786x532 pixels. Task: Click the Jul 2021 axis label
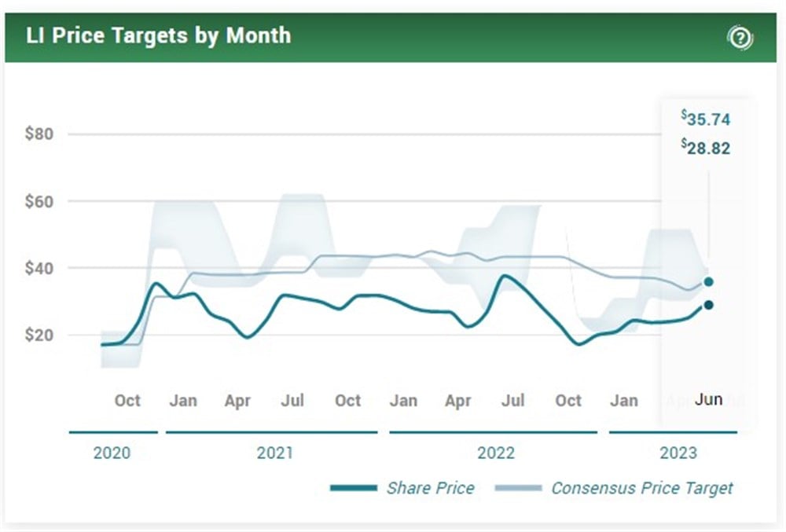pyautogui.click(x=292, y=400)
